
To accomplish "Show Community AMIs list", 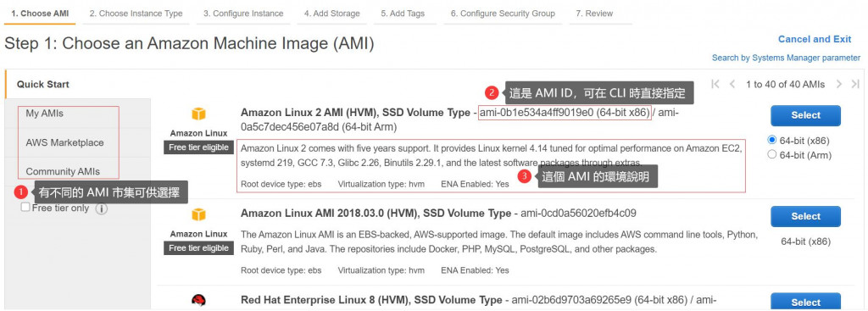I will click(63, 171).
